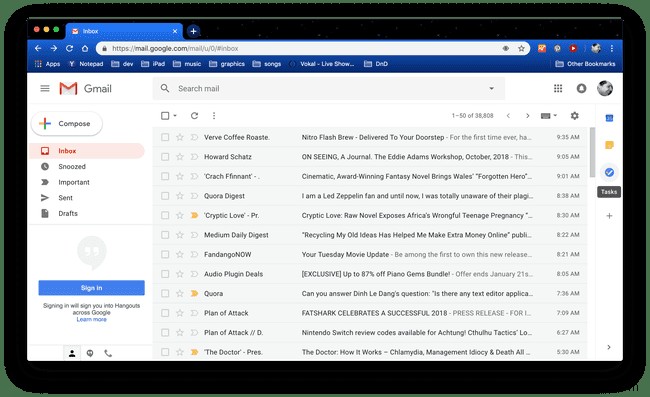Screen dimensions: 650x397
Task: Compose a new email
Action: pos(67,123)
